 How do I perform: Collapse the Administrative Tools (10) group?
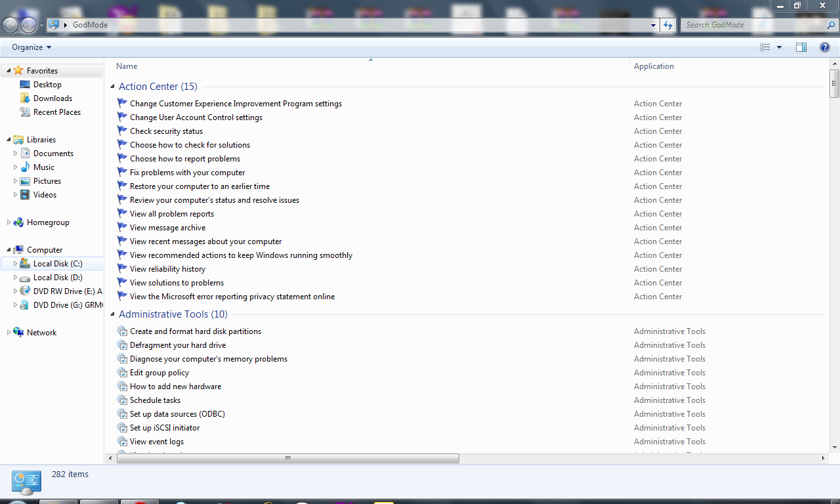pyautogui.click(x=112, y=314)
